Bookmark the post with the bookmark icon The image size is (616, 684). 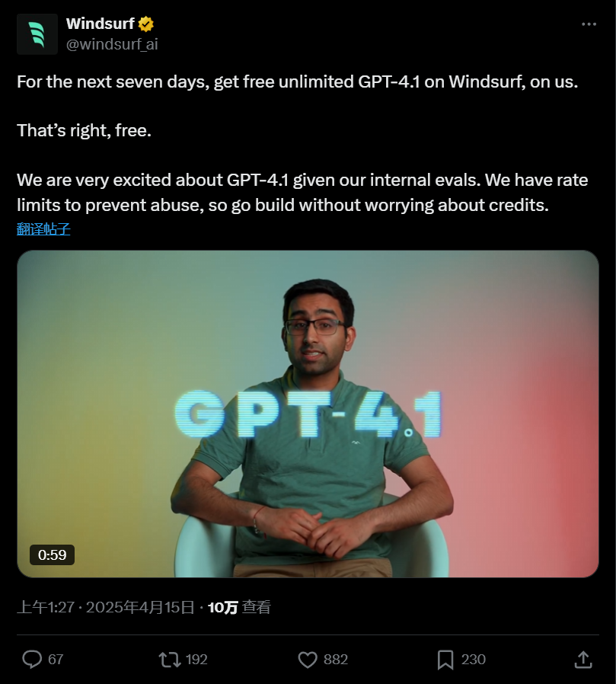point(445,660)
